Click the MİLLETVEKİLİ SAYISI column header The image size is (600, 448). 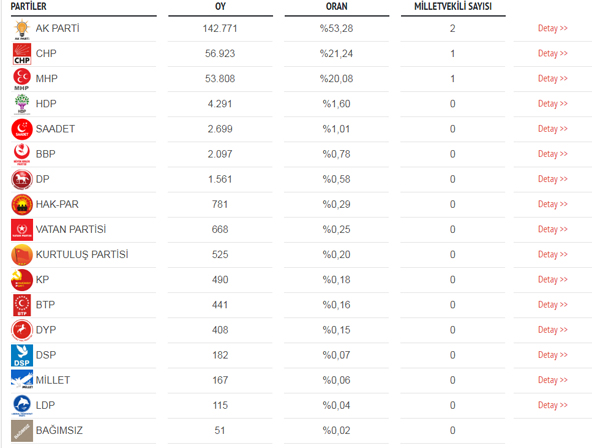click(453, 7)
